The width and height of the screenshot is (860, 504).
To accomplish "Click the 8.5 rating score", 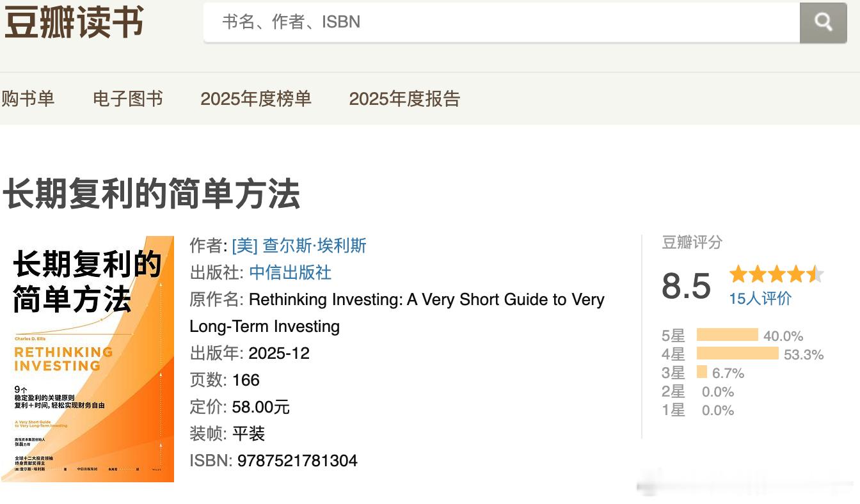I will [685, 288].
